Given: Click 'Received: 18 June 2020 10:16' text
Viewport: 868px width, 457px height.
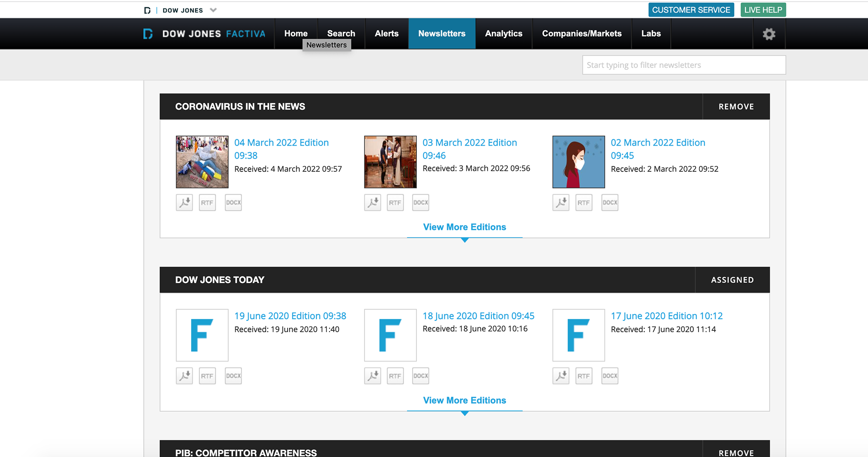Looking at the screenshot, I should click(475, 329).
